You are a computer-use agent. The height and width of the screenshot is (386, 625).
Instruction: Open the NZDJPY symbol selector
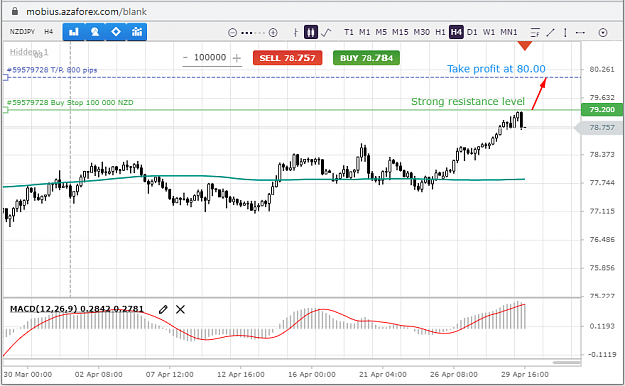tap(22, 32)
